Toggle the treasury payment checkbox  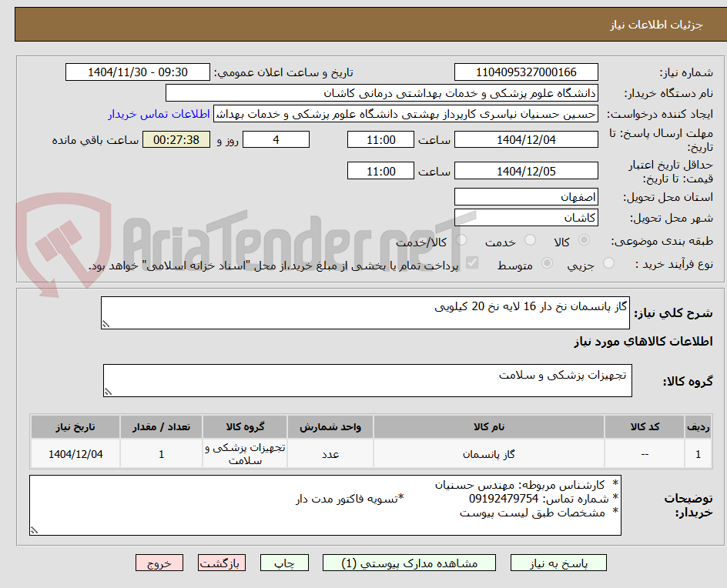472,263
